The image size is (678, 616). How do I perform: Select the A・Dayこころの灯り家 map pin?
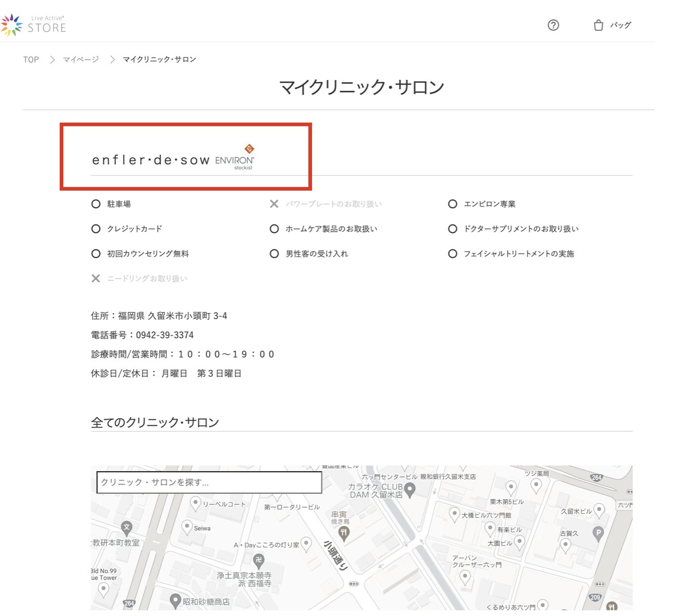pyautogui.click(x=306, y=543)
